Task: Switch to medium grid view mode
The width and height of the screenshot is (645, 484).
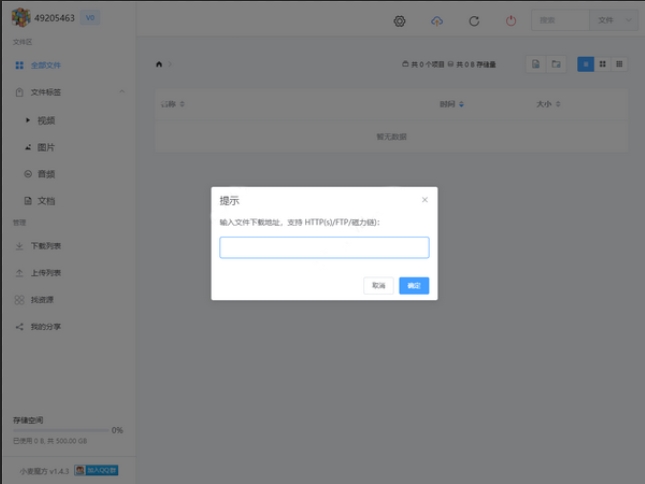Action: tap(602, 64)
